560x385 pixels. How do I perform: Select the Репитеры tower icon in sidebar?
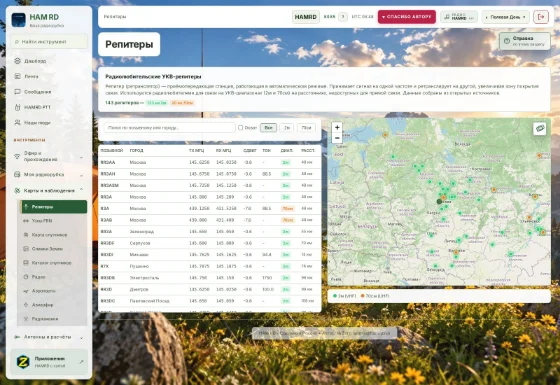point(26,207)
